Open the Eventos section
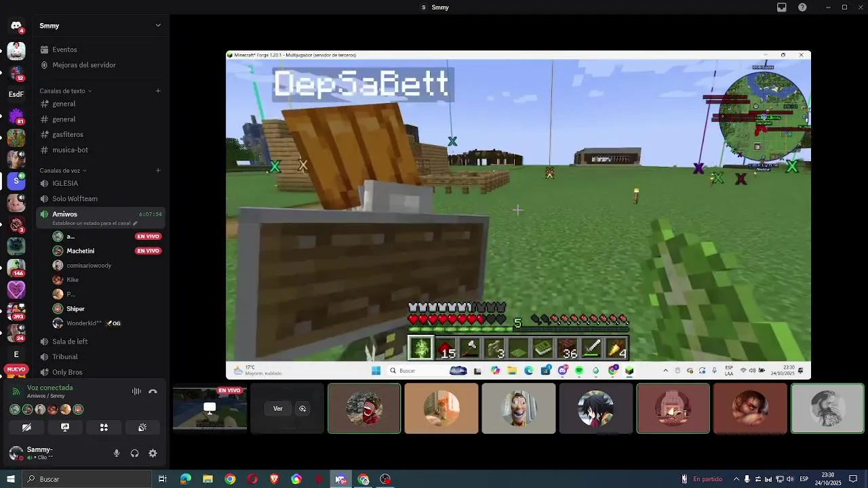This screenshot has width=868, height=488. tap(100, 49)
